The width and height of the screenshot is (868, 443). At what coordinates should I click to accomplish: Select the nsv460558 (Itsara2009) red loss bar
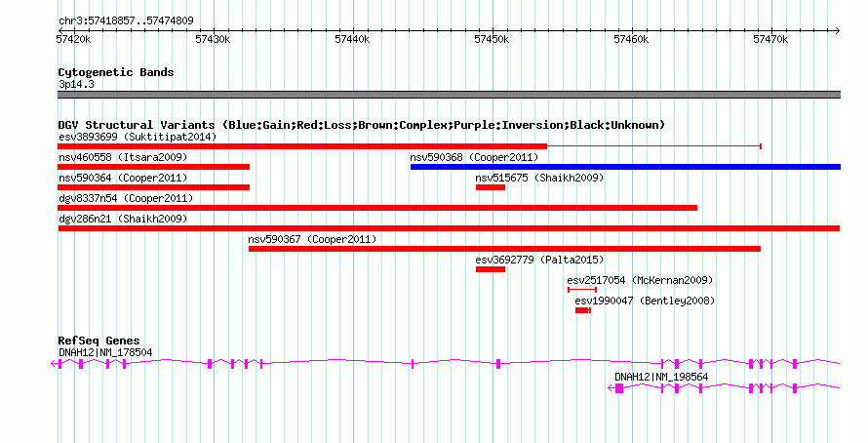[153, 167]
